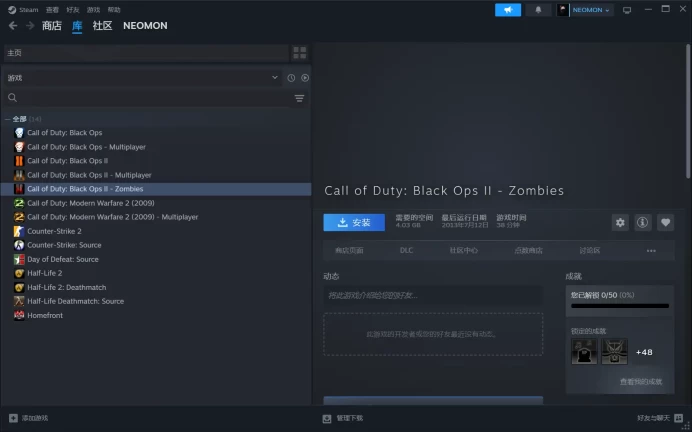Switch to the 商店 tab

tap(52, 26)
